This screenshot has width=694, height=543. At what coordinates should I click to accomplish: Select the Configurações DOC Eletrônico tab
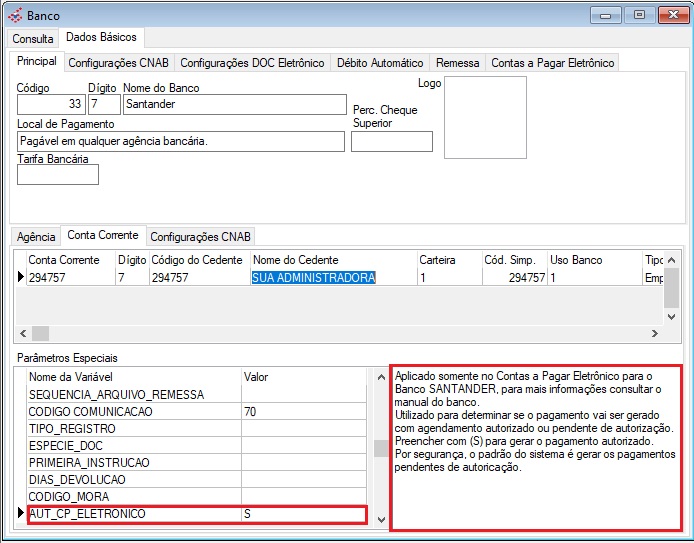point(252,63)
